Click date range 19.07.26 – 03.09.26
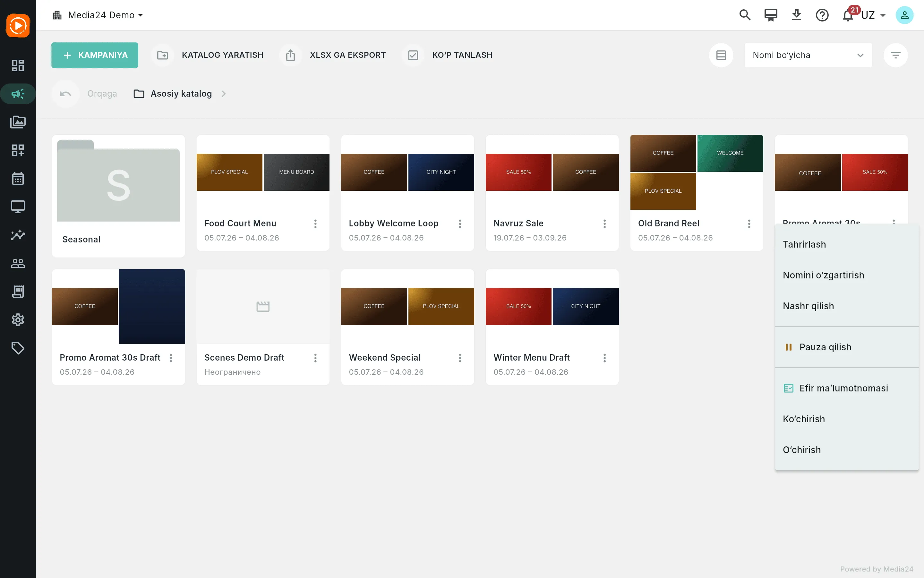Image resolution: width=924 pixels, height=578 pixels. point(530,238)
